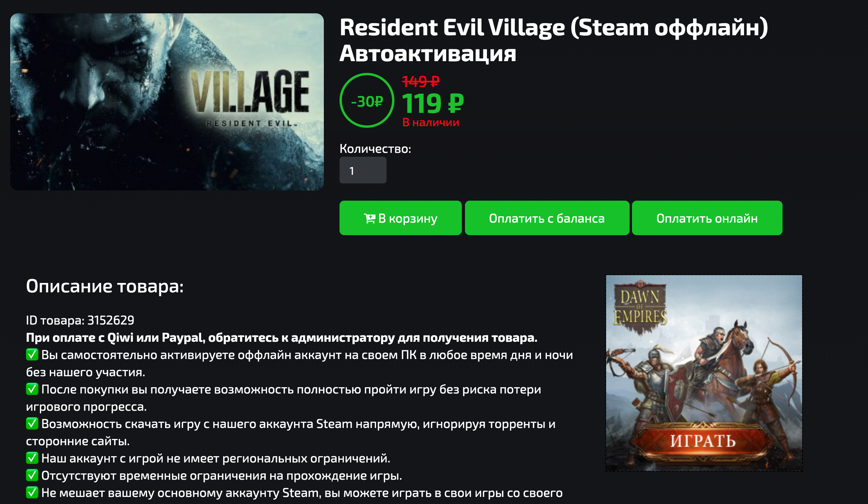Click the -30₽ discount circle badge
Screen dimensions: 868x504
[x=367, y=100]
